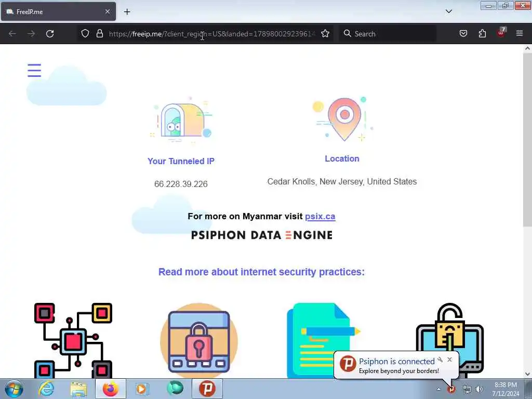Launch Internet Explorer from taskbar

(x=46, y=389)
